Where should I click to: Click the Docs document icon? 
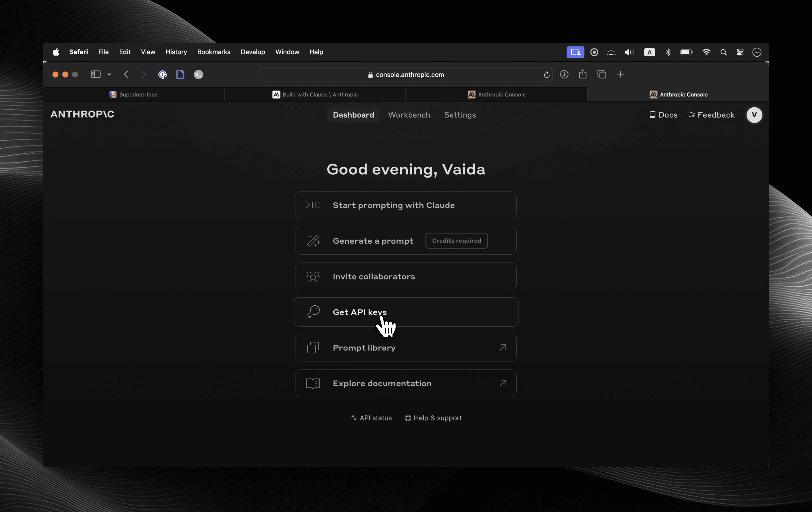(652, 115)
